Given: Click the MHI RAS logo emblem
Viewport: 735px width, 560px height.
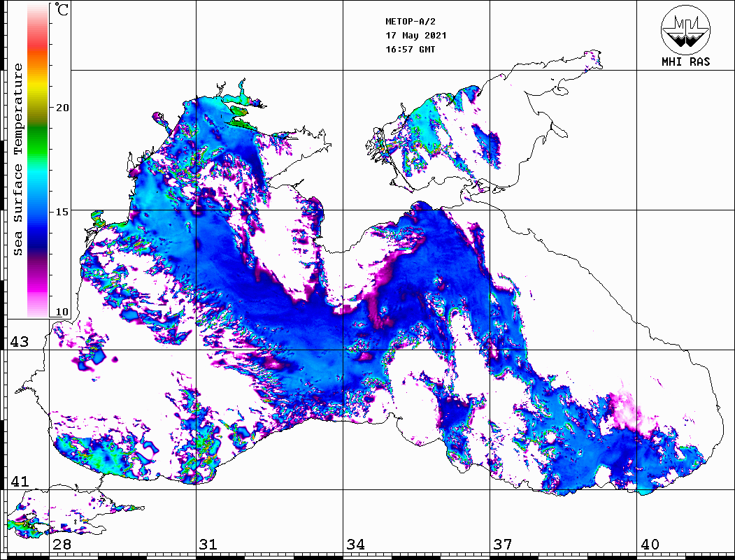Looking at the screenshot, I should (686, 29).
